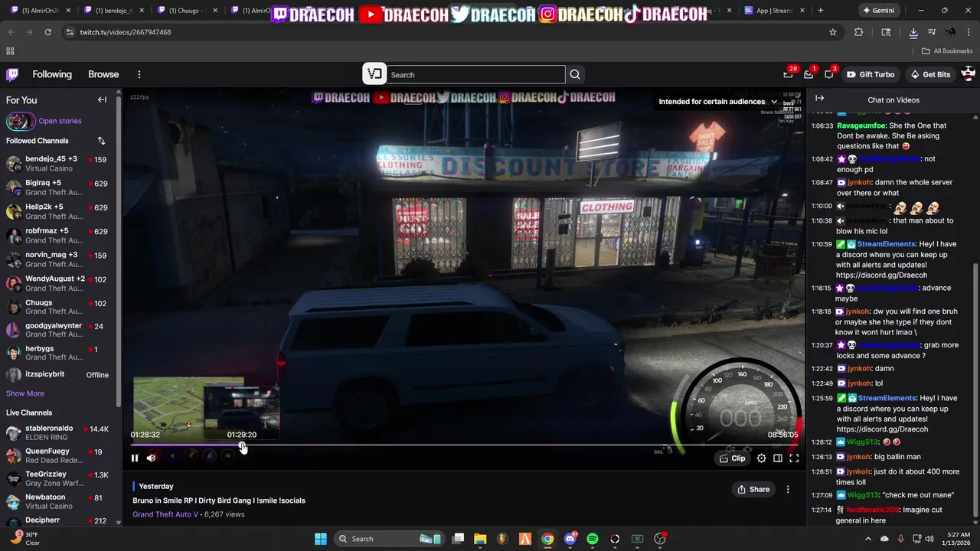This screenshot has height=551, width=980.
Task: Open the video settings gear
Action: pyautogui.click(x=761, y=458)
